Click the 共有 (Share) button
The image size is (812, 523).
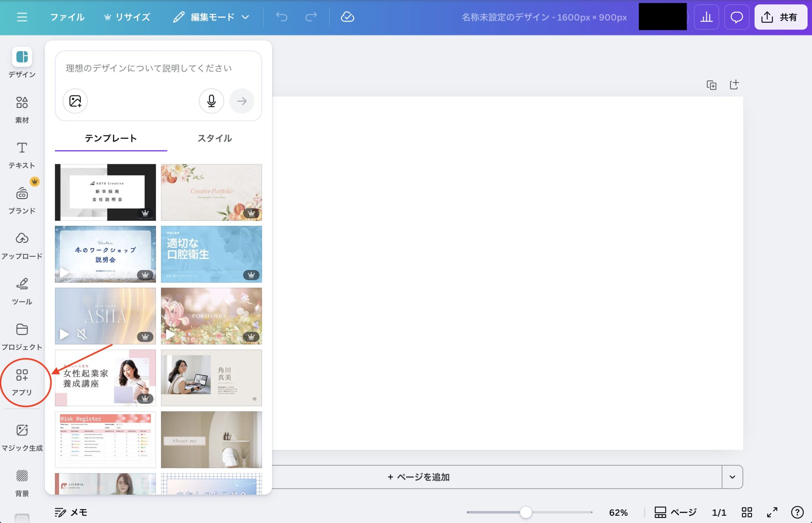780,17
